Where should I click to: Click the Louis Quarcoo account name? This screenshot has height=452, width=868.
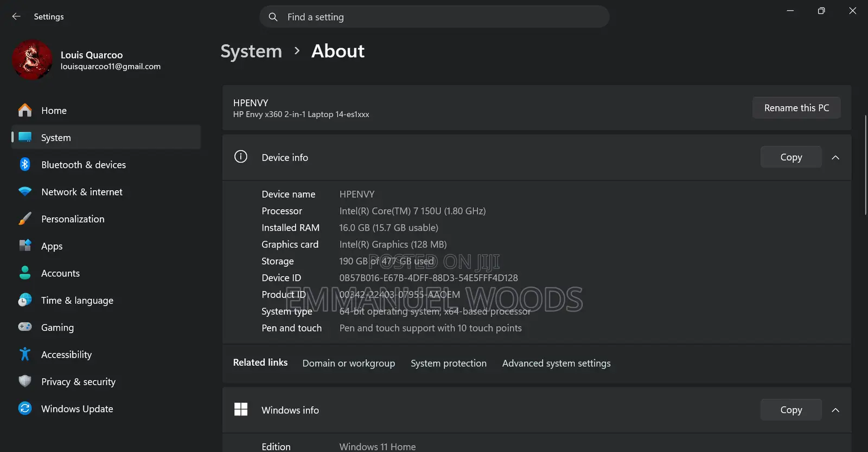click(92, 55)
